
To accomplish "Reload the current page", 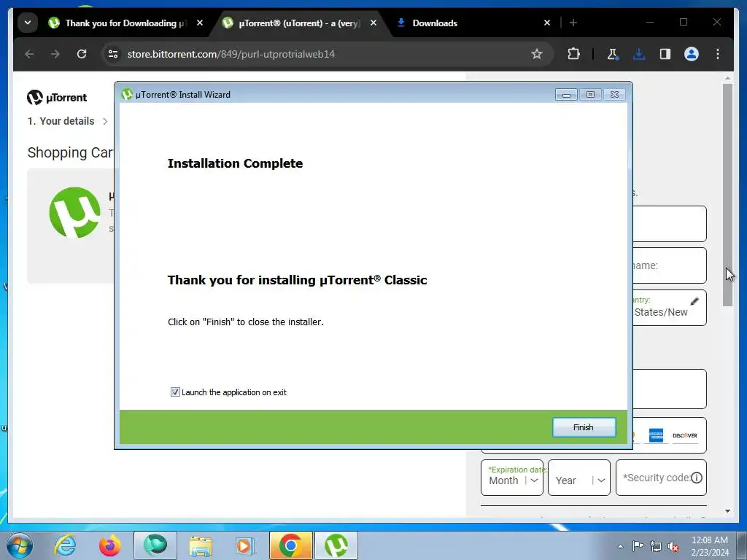I will 82,54.
